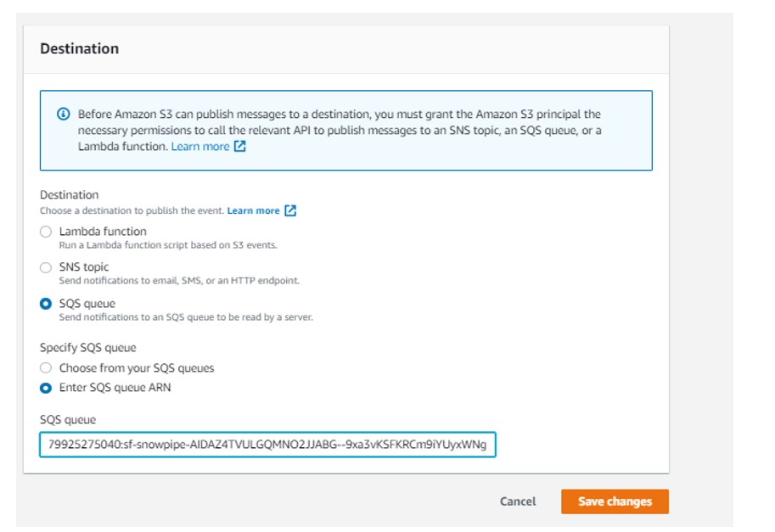Click external link icon under Destination label
The image size is (775, 532).
290,210
